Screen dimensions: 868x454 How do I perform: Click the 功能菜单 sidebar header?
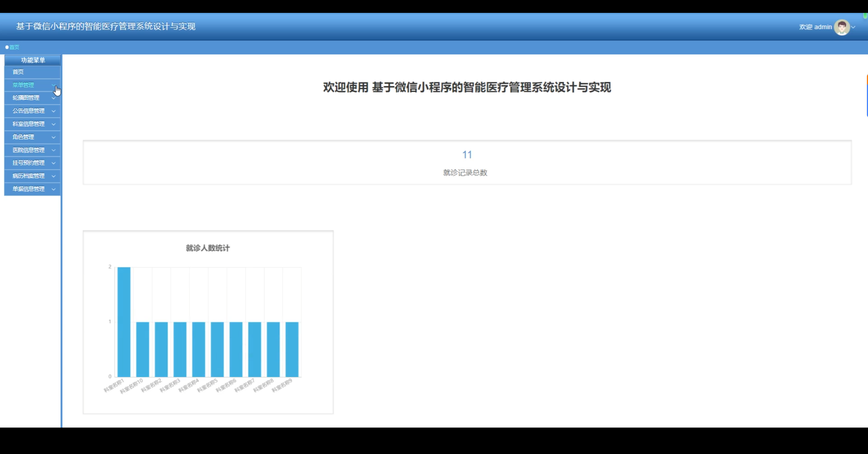click(x=33, y=60)
